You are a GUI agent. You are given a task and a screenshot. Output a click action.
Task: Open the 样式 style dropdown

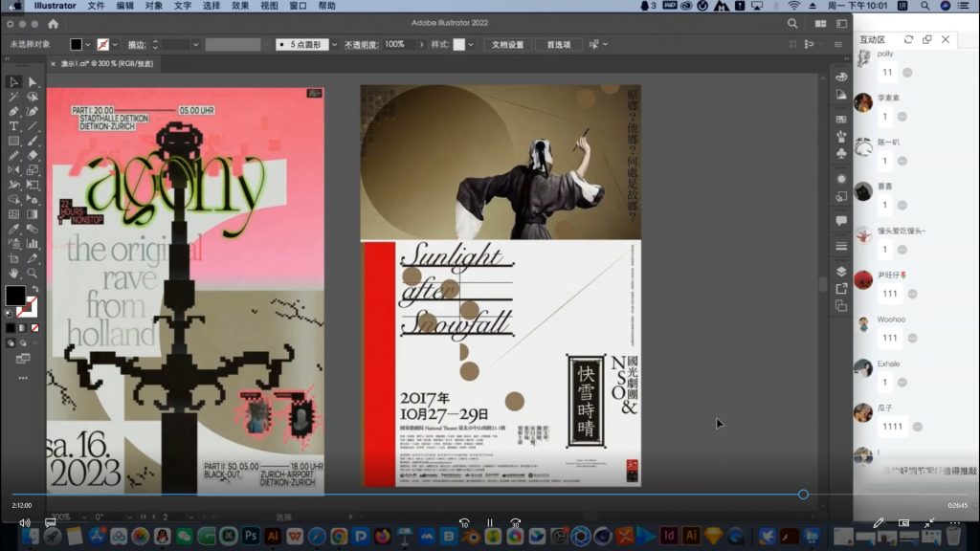[472, 44]
